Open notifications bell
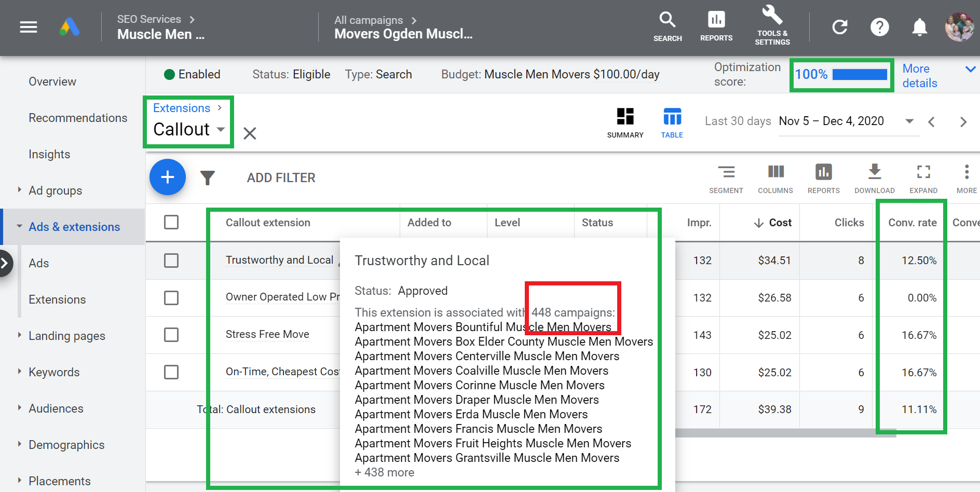This screenshot has height=492, width=980. 919,27
